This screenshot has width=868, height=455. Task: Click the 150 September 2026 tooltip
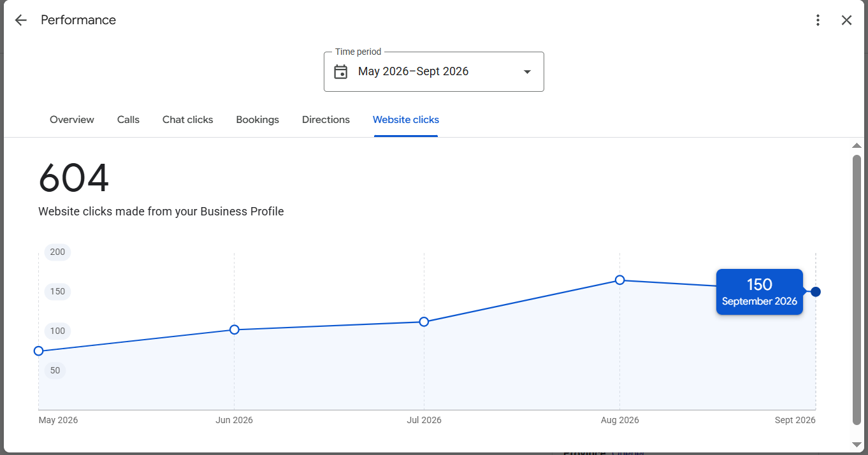pyautogui.click(x=760, y=292)
